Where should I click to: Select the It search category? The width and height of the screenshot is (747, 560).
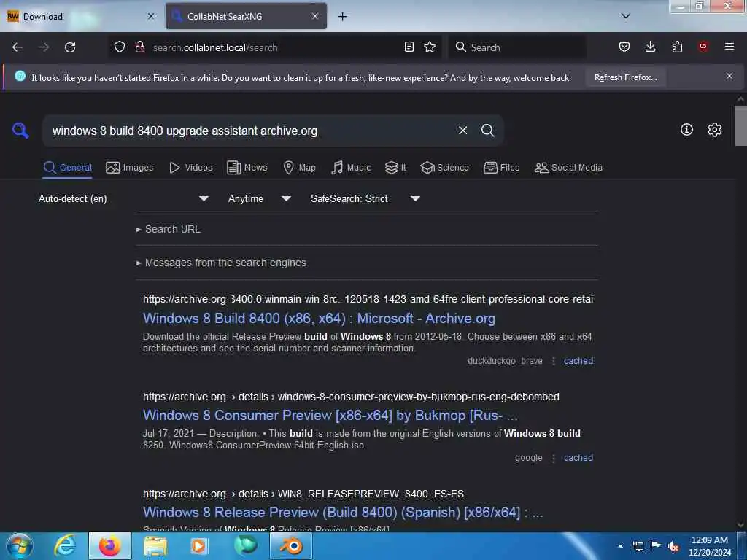[x=395, y=168]
